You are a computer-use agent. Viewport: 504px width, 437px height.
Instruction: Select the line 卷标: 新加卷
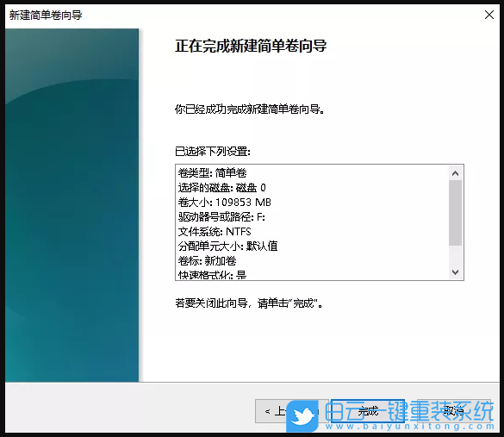207,261
